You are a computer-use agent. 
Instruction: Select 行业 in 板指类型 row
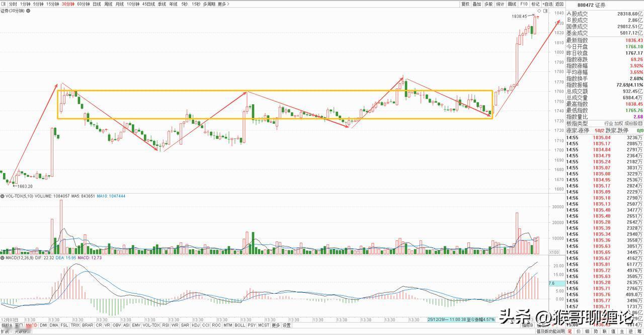click(609, 123)
